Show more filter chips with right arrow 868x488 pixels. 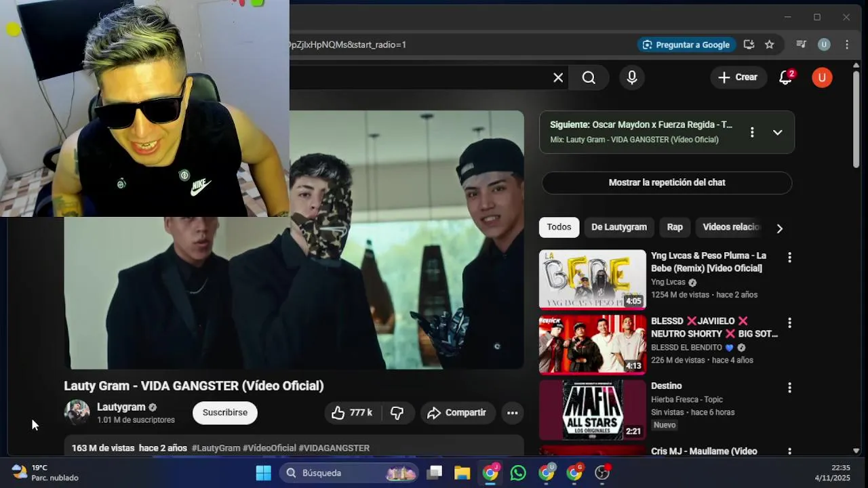point(779,228)
